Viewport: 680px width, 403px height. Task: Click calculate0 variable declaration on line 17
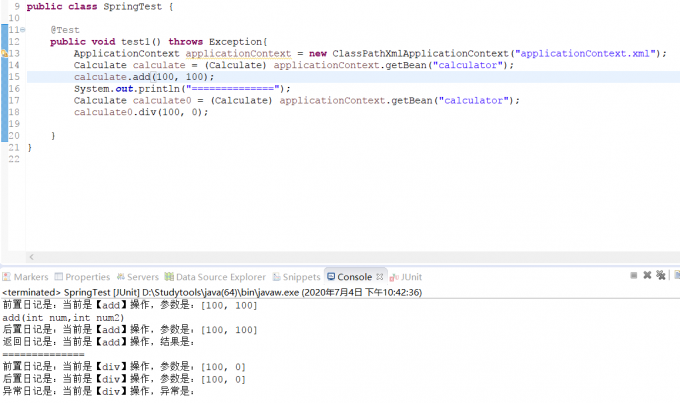tap(162, 100)
